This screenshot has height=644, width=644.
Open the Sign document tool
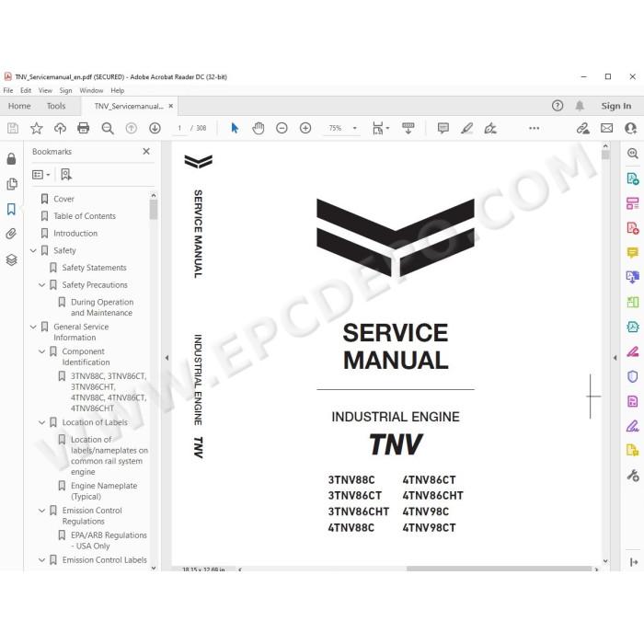point(490,128)
